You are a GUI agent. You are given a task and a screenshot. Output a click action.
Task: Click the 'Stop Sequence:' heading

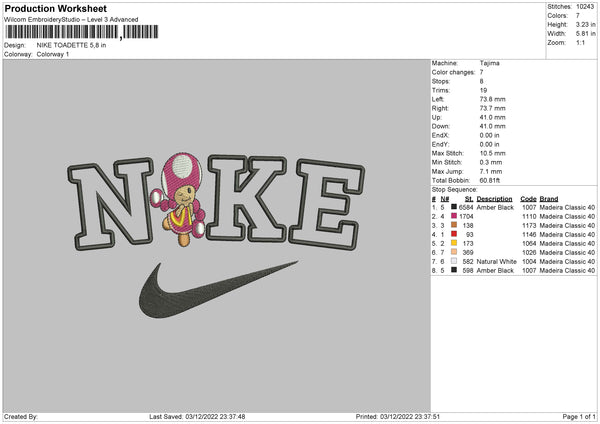coord(455,190)
